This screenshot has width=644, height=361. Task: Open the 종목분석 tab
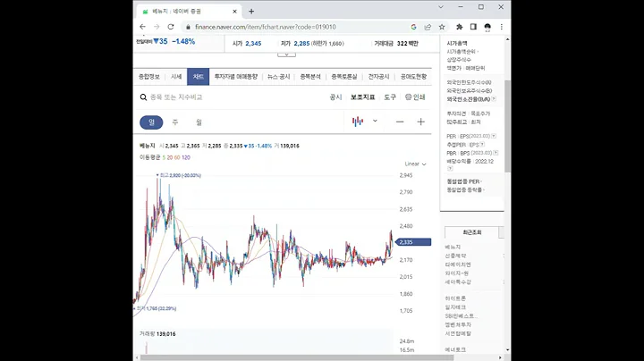pos(310,77)
